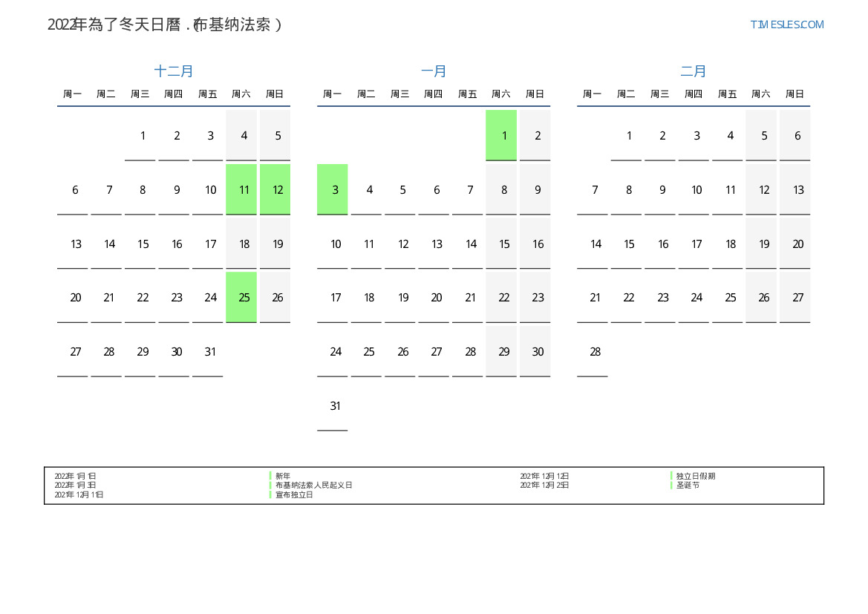The image size is (868, 614).
Task: Click January 31 in the calendar
Action: pos(333,406)
